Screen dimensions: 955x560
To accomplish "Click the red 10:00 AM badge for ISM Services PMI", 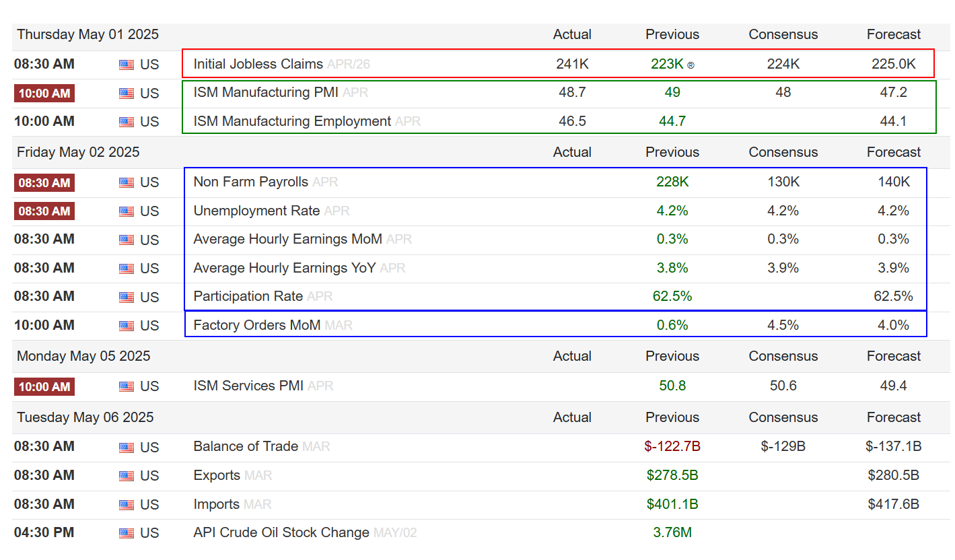I will 44,387.
